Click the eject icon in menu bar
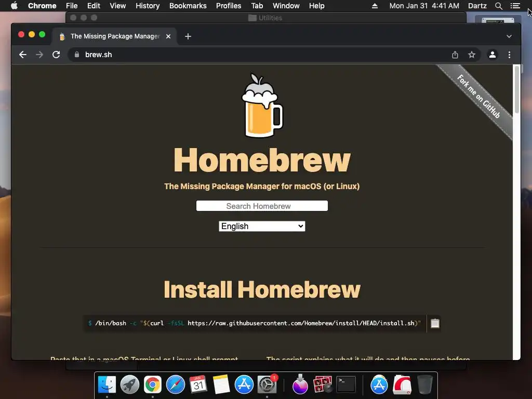 375,6
